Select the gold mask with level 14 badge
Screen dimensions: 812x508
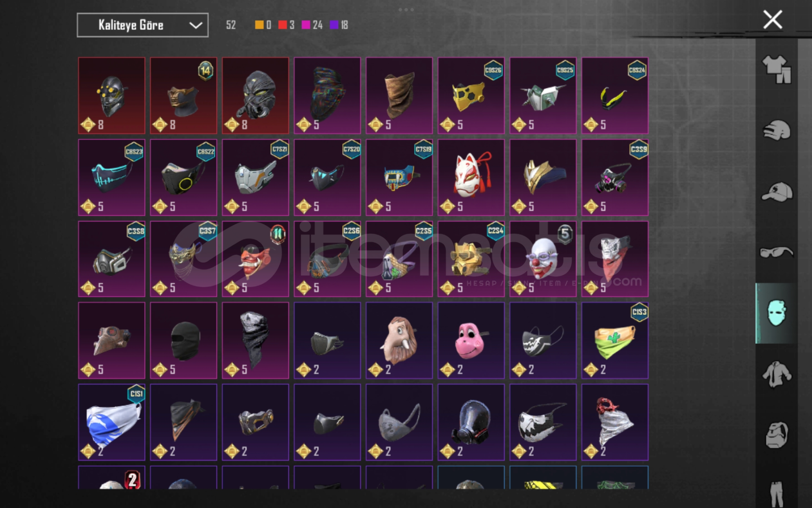click(183, 95)
